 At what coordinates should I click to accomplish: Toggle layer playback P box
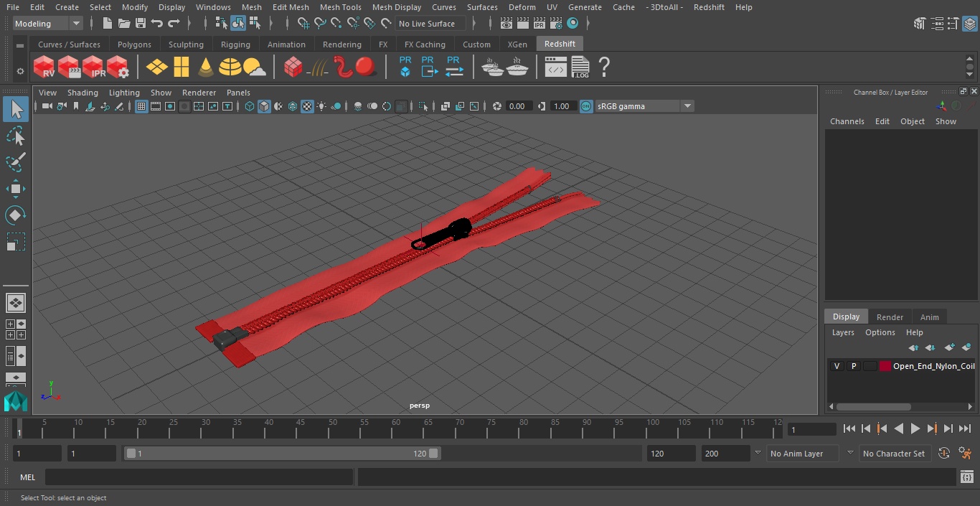click(853, 366)
